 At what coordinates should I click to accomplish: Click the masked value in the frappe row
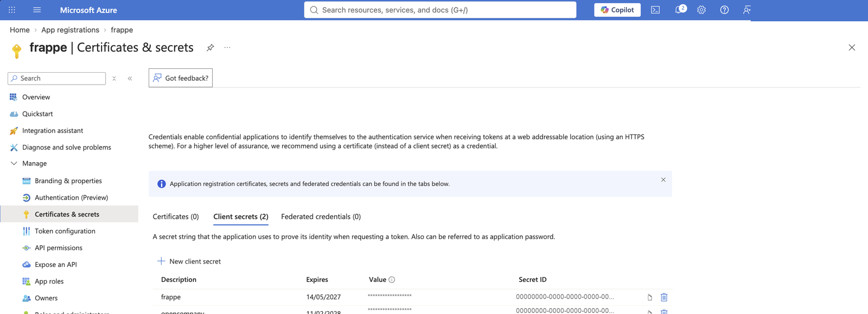[390, 296]
